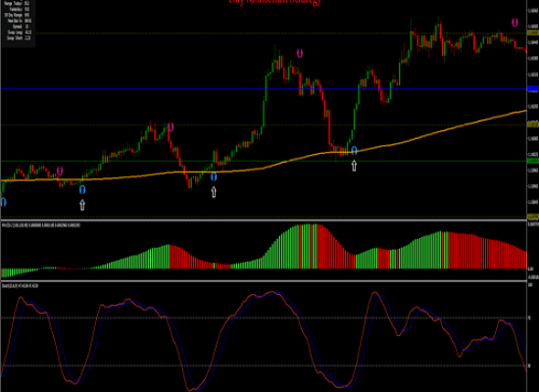Click the green price tag on the right axis
The image size is (539, 392).
533,161
